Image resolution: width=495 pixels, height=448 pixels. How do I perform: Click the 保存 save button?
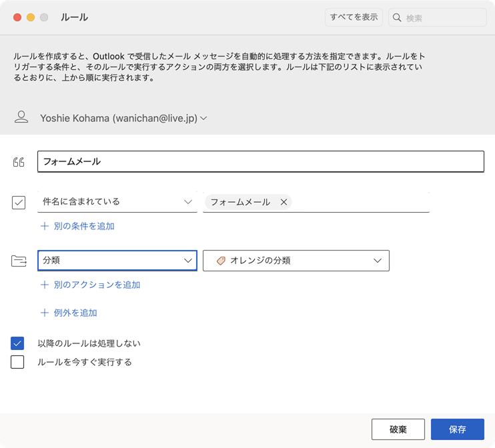(x=458, y=429)
